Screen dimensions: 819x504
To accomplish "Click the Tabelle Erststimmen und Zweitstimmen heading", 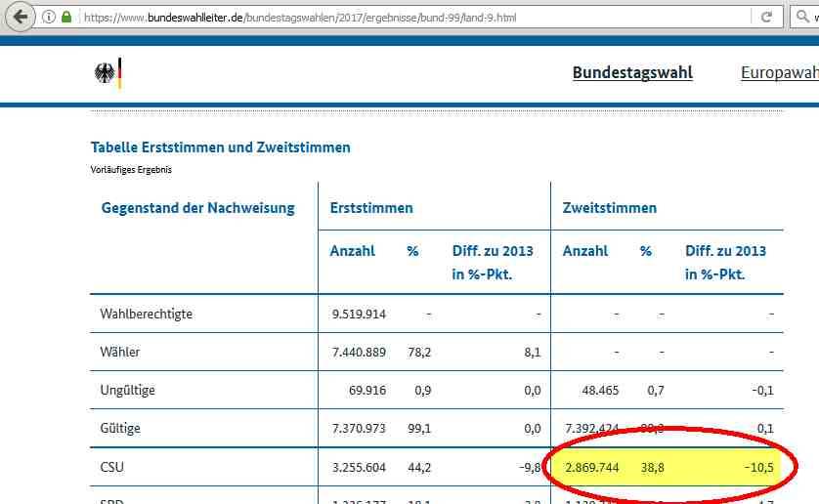I will (x=220, y=147).
